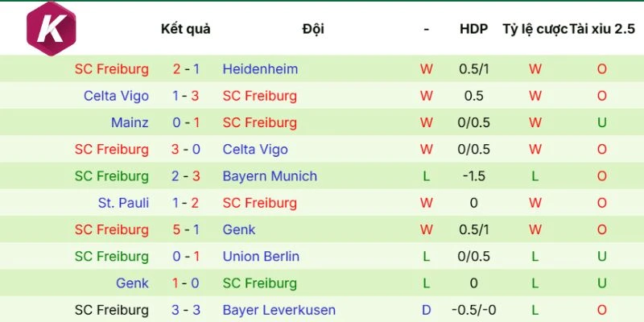Click the Mainz team name
The image size is (644, 322).
[130, 122]
